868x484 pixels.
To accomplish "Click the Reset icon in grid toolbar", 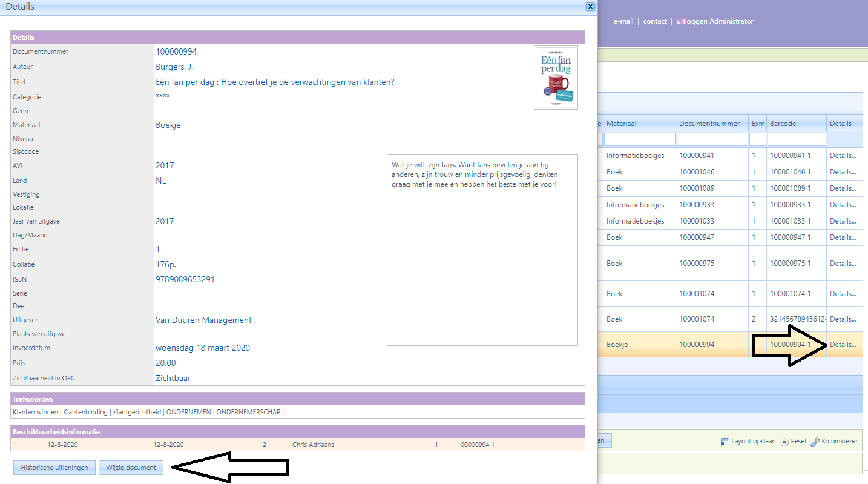I will point(784,442).
